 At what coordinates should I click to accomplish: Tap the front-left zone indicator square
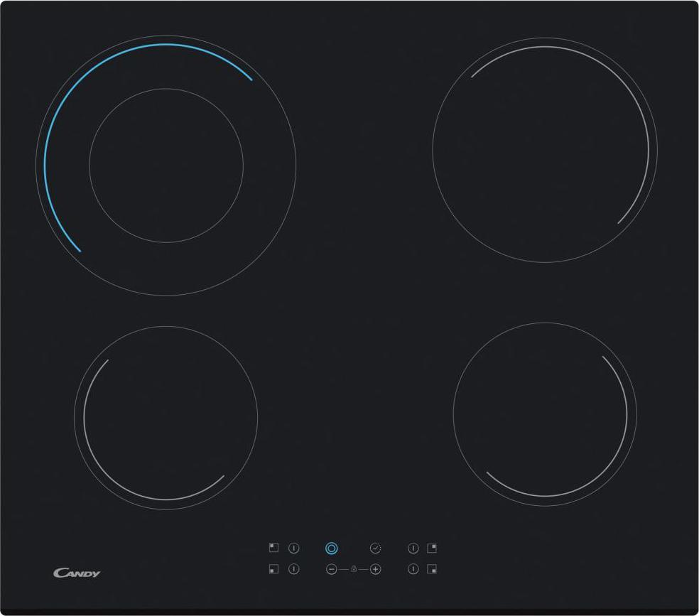coord(273,569)
